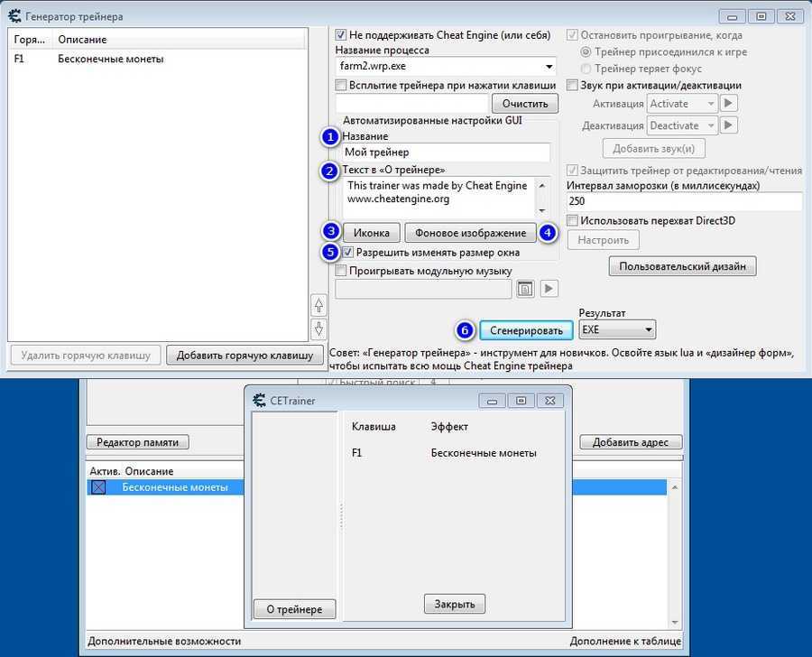
Task: Toggle 'Разрешить изменять размер окна' checkbox
Action: click(x=348, y=253)
